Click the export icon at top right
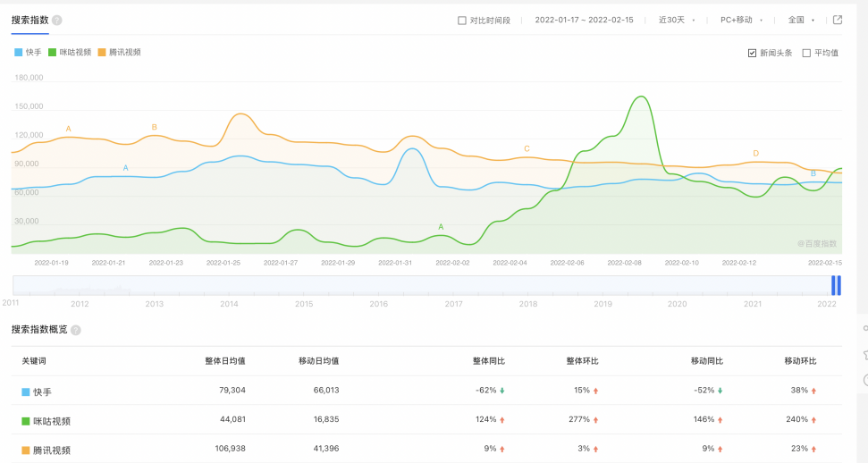Viewport: 868px width, 463px height. click(838, 20)
